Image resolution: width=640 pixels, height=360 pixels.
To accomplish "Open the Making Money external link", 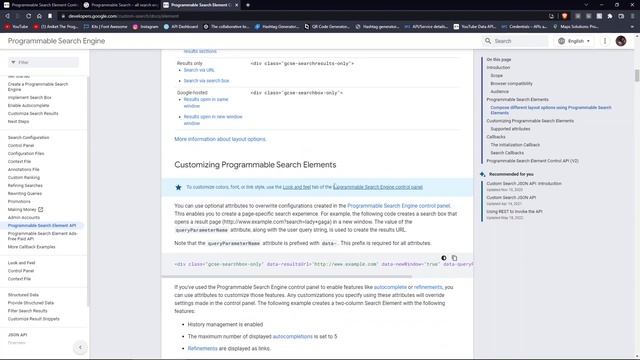I will tap(25, 209).
